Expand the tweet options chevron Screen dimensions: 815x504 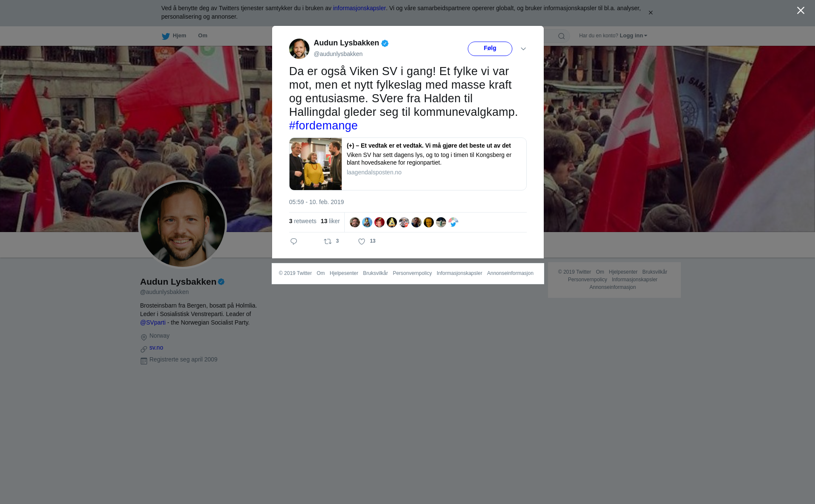(x=523, y=49)
